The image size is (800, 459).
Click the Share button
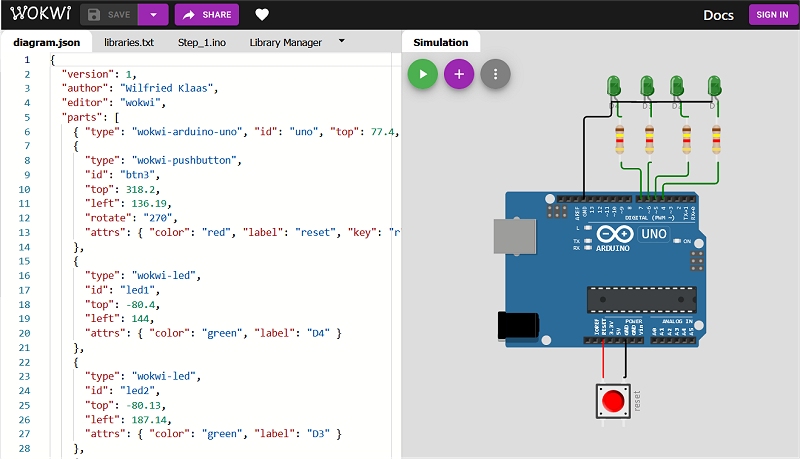206,15
